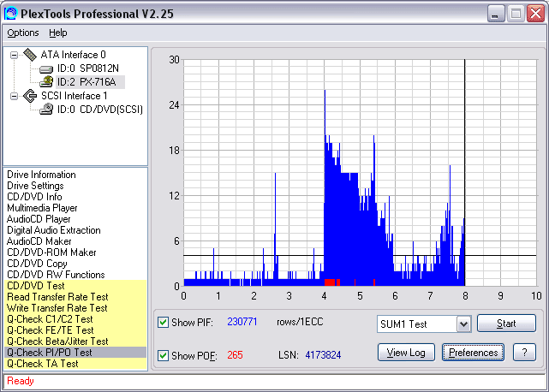This screenshot has width=549, height=392.
Task: Open Drive Information page
Action: pos(41,175)
